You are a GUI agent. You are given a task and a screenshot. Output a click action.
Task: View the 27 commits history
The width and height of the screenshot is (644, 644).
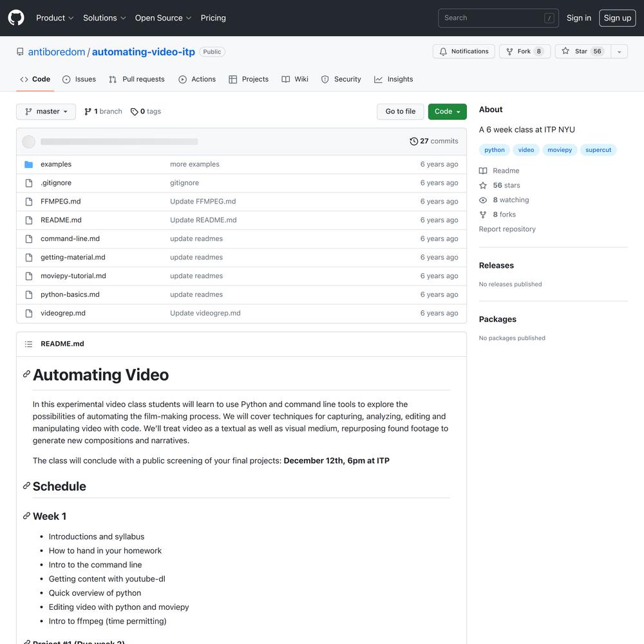coord(433,141)
